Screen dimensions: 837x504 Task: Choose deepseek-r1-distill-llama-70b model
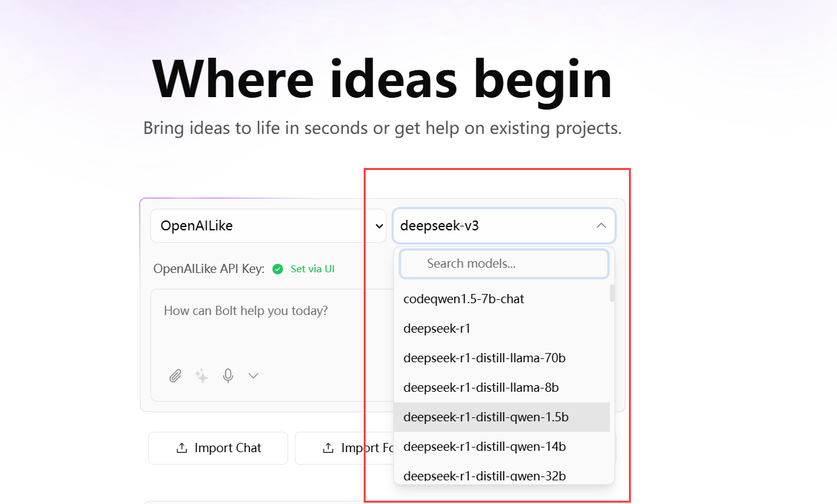(502, 358)
